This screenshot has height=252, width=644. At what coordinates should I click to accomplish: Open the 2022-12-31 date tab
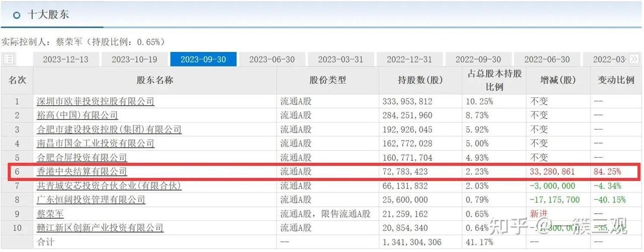(409, 59)
